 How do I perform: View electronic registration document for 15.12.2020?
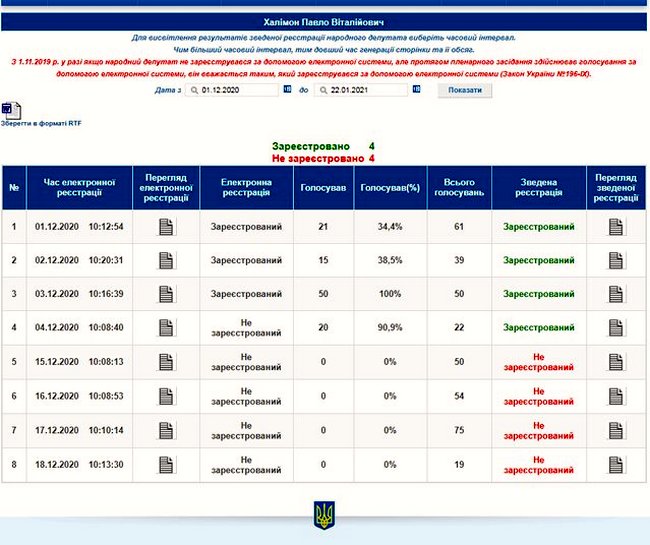point(166,363)
